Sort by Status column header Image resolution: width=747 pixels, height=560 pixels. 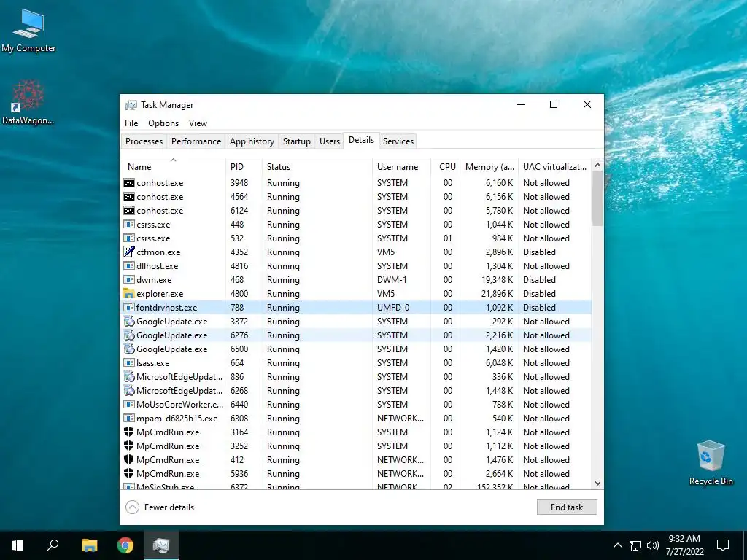click(317, 167)
